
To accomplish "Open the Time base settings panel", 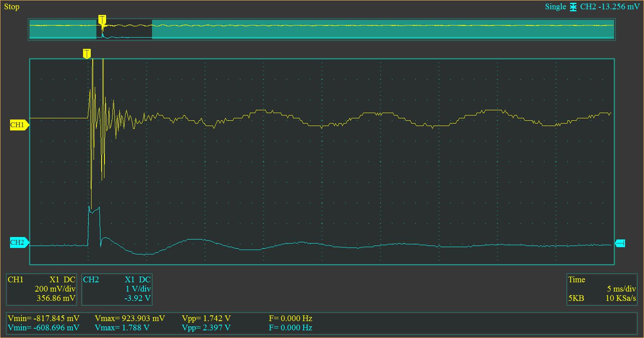I will coord(602,290).
